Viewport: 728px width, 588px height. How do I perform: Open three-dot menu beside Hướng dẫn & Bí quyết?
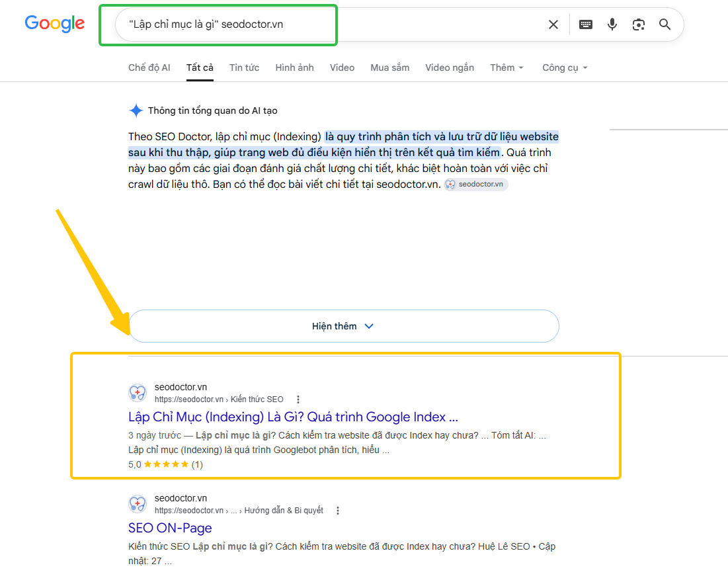[337, 511]
